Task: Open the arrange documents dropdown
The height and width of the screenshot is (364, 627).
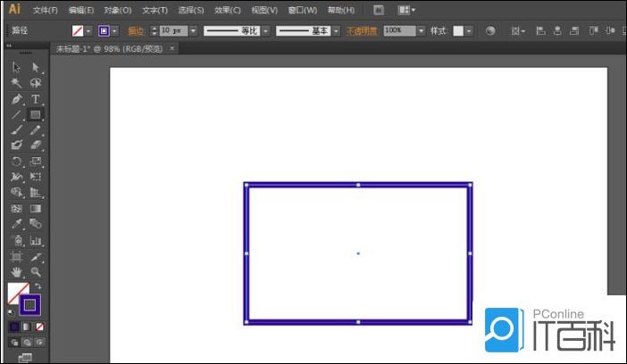Action: pyautogui.click(x=406, y=10)
